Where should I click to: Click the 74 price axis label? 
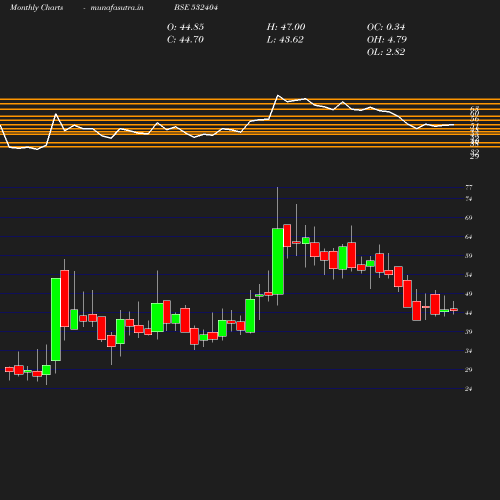coord(469,199)
